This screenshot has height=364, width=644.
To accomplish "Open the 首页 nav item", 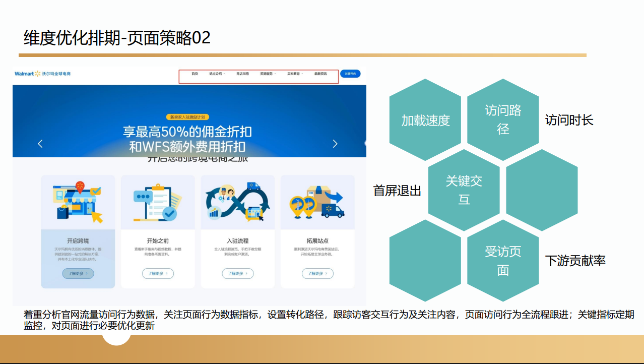I will [x=195, y=74].
